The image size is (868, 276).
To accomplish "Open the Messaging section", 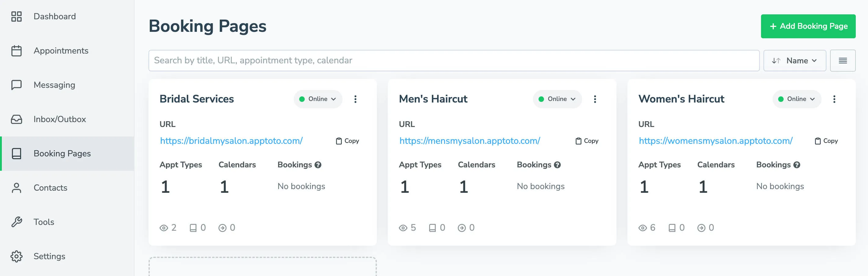I will 54,85.
